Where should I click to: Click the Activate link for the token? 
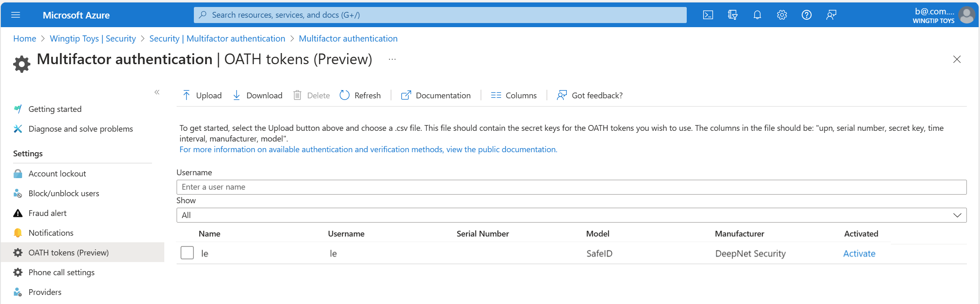(x=859, y=253)
